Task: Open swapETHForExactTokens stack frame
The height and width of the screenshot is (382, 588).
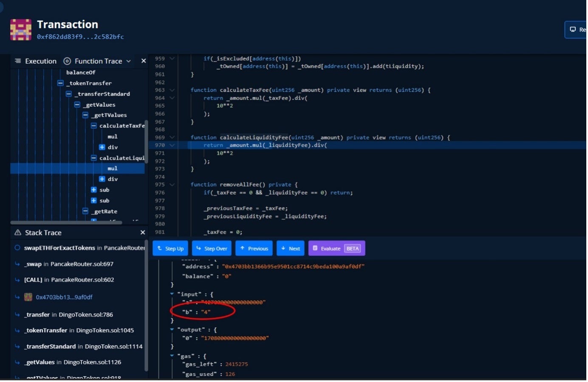Action: click(84, 248)
